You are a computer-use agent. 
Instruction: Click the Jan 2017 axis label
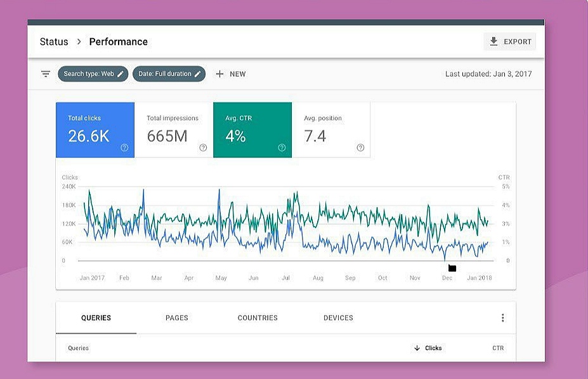tap(92, 277)
